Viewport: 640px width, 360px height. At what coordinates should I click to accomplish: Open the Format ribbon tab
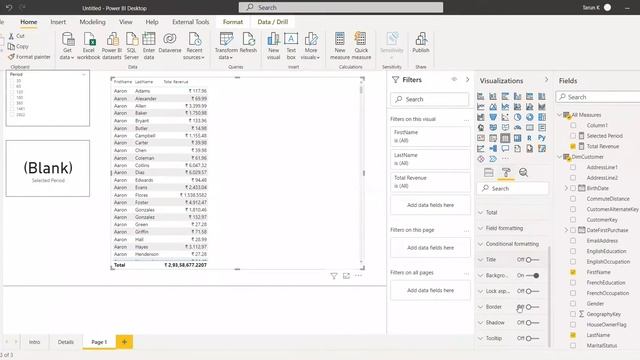233,22
